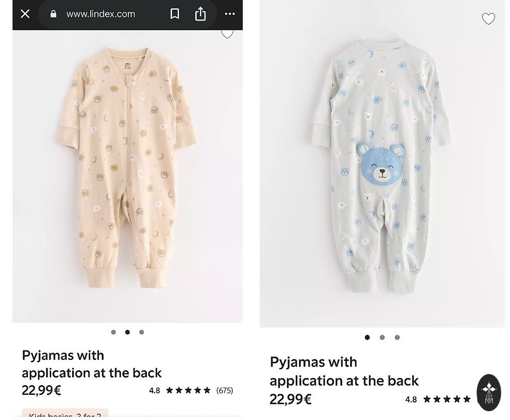Click star rating beside beige pyjamas price
Screen dimensions: 510x420
pos(188,390)
